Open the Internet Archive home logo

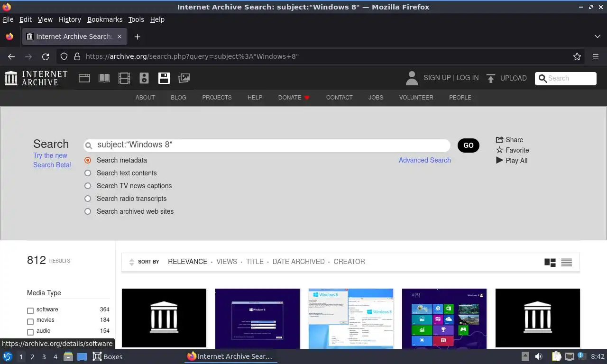pos(36,78)
